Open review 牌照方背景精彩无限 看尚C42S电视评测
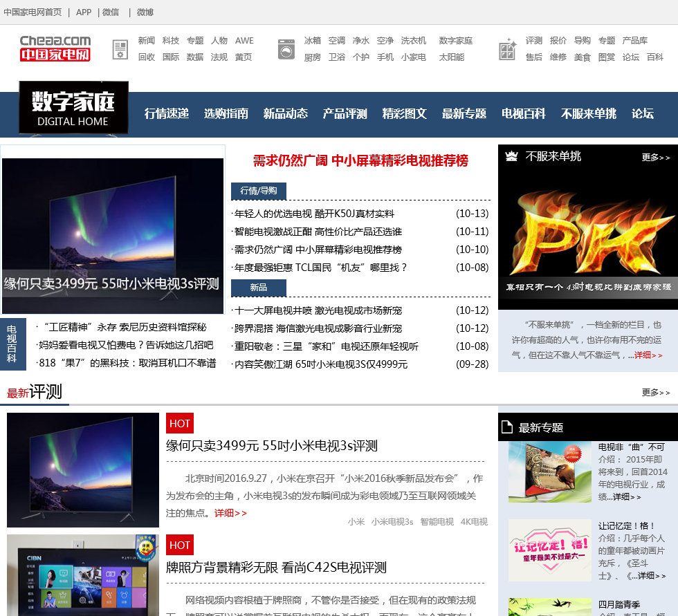Screen dimensions: 678x616 pos(276,568)
